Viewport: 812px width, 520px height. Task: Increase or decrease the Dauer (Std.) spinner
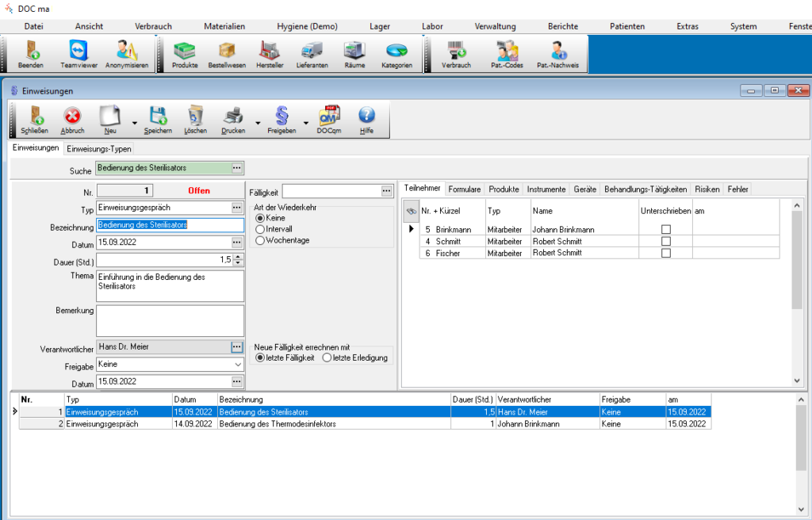click(x=238, y=259)
